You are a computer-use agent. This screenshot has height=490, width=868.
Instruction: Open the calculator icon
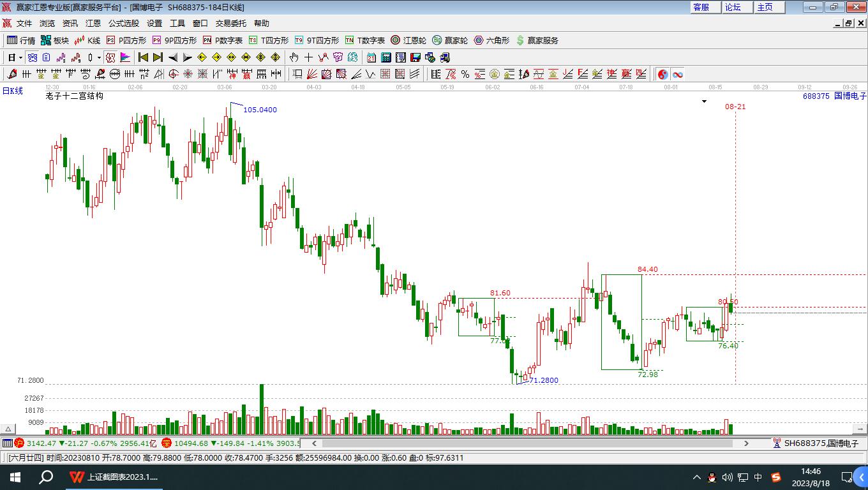386,57
